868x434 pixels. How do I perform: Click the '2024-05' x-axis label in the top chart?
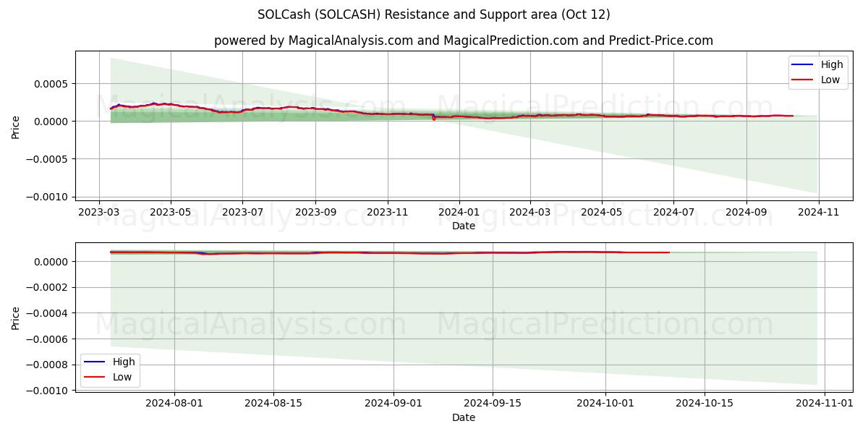click(x=602, y=213)
